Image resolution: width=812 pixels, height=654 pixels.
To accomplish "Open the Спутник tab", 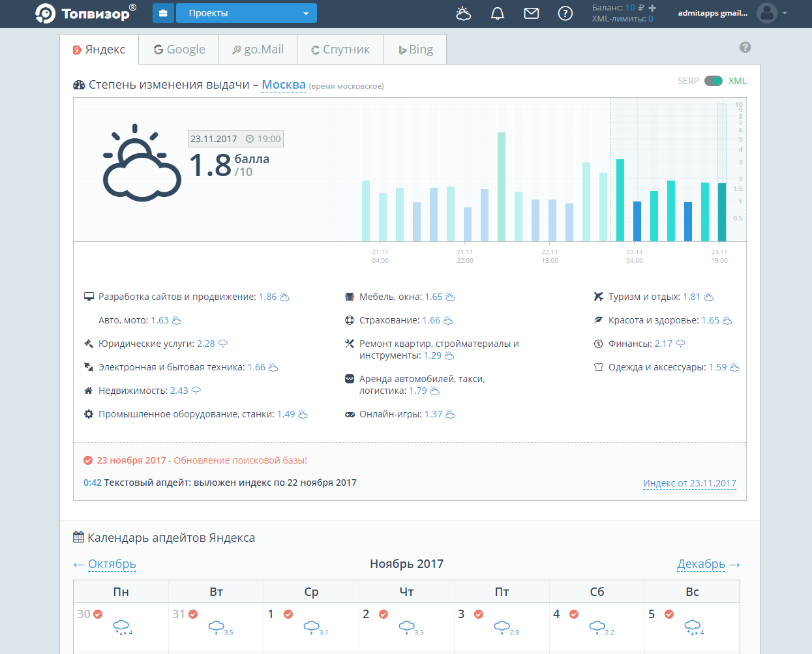I will [340, 50].
